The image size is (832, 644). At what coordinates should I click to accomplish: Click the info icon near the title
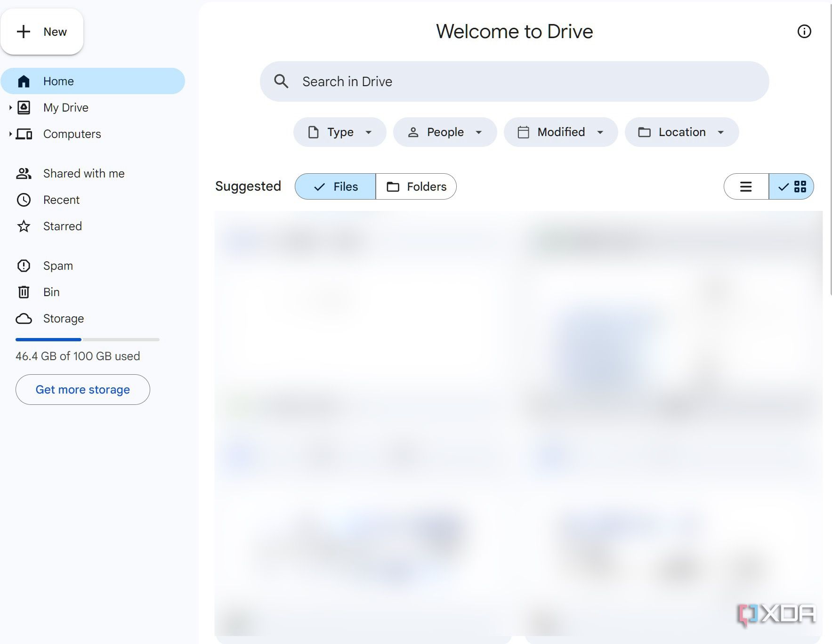(804, 32)
